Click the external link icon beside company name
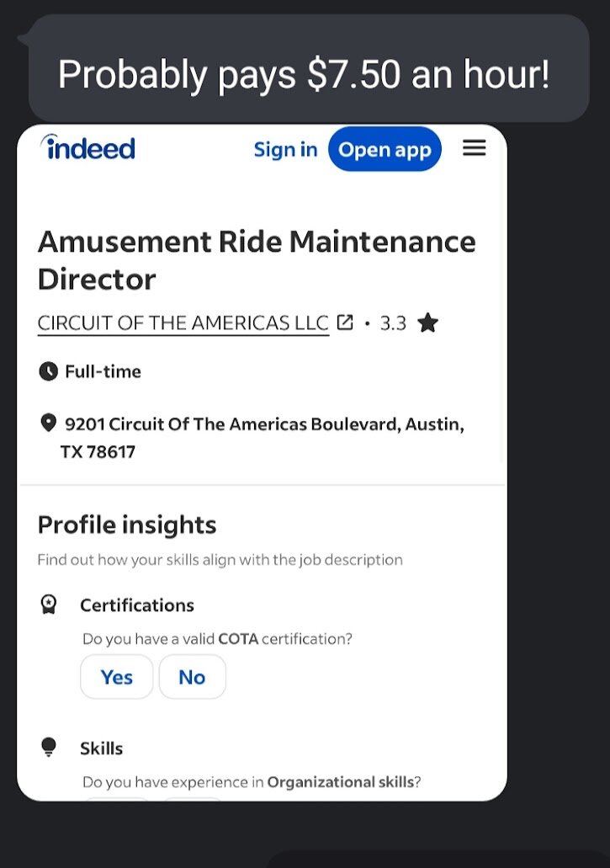This screenshot has height=868, width=610. (x=344, y=322)
